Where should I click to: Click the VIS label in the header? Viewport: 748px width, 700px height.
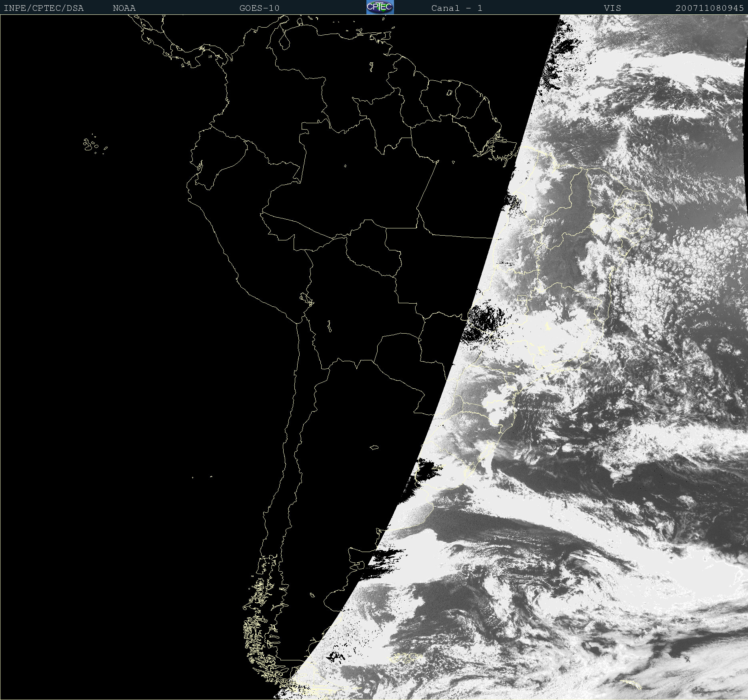(612, 8)
